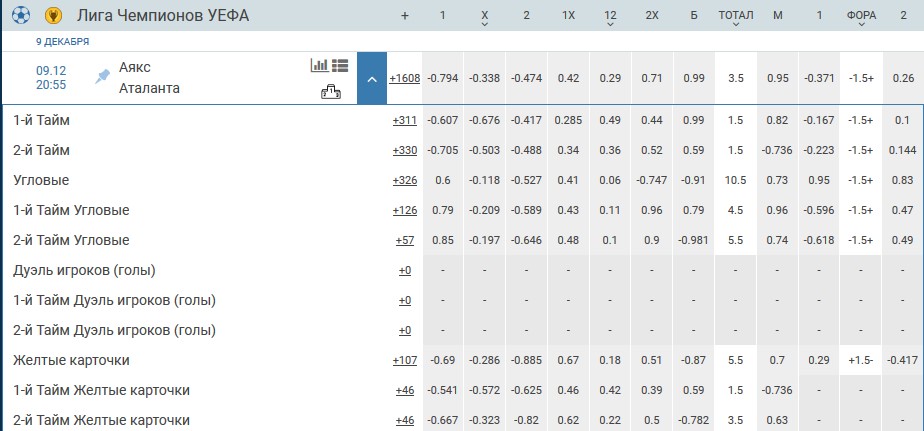Open +1608 additional markets link
This screenshot has height=431, width=924.
point(404,78)
